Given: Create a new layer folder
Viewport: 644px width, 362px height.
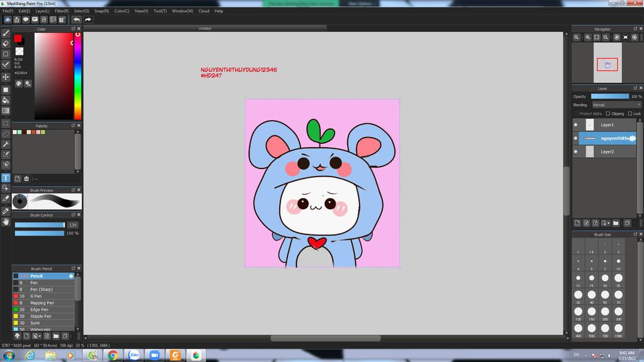Looking at the screenshot, I should (616, 223).
